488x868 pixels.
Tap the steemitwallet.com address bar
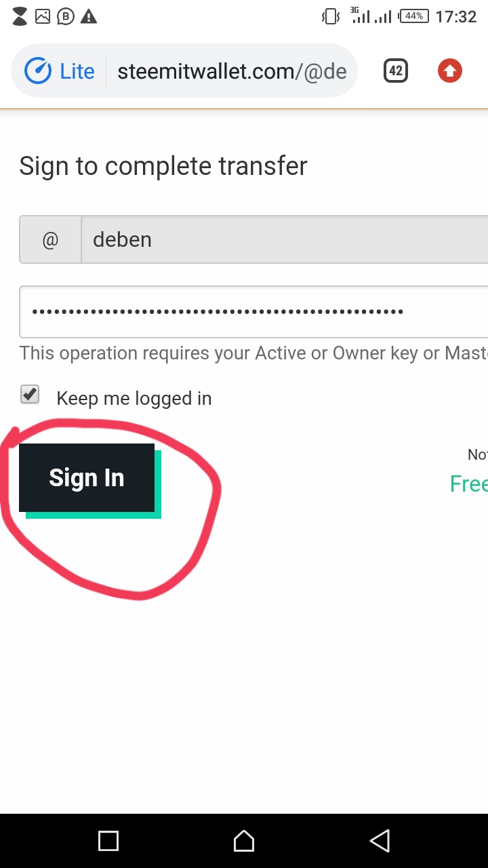pos(232,71)
